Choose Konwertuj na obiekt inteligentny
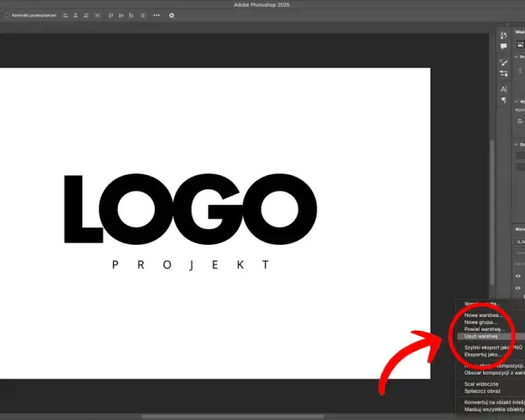Image resolution: width=525 pixels, height=420 pixels. click(x=494, y=402)
